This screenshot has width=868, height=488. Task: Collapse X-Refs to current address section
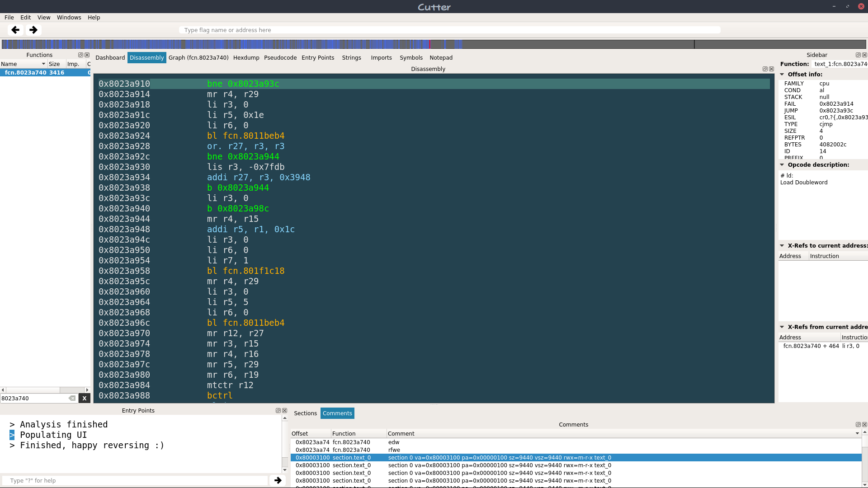[782, 246]
